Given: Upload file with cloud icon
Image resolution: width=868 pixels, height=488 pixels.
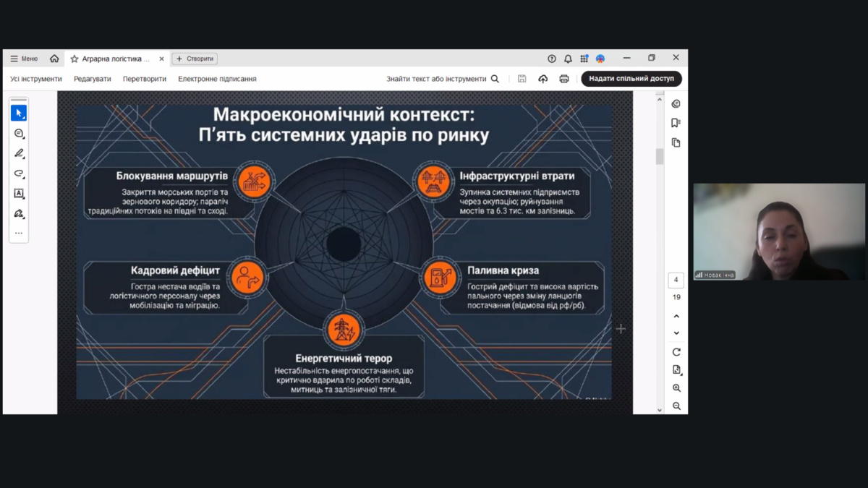Looking at the screenshot, I should pyautogui.click(x=543, y=79).
